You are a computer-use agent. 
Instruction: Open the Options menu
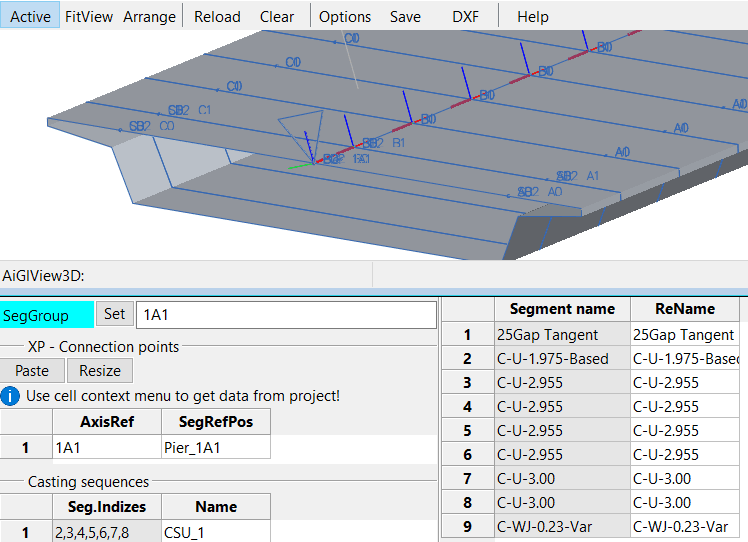345,16
